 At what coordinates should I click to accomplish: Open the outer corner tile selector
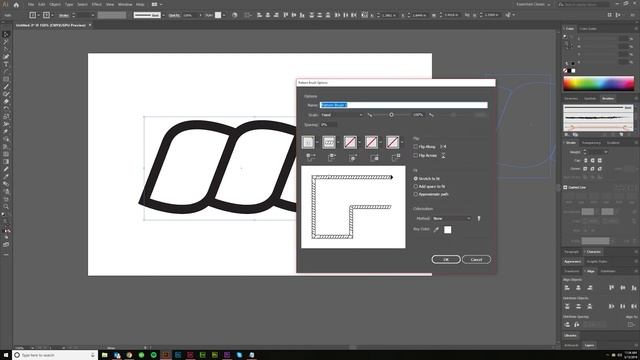pos(308,142)
